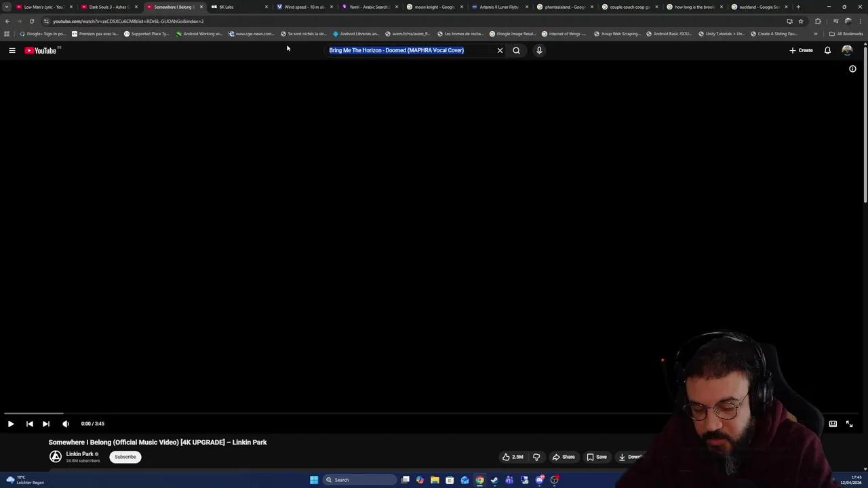Screen dimensions: 868x488
Task: Open the taskbar clock showing 17:43
Action: 851,480
